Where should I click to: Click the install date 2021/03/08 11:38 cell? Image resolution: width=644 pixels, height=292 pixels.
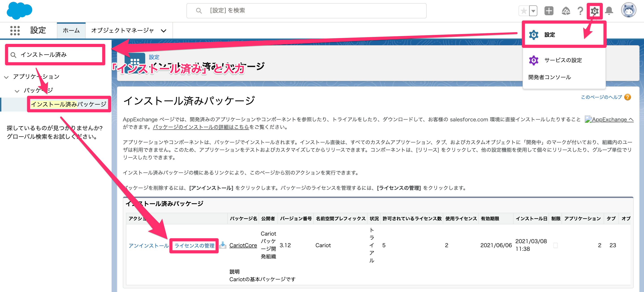[x=531, y=245]
